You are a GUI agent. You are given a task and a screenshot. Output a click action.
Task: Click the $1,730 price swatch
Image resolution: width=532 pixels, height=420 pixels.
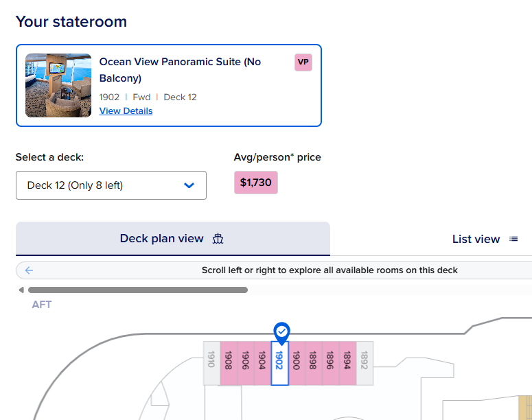[256, 183]
